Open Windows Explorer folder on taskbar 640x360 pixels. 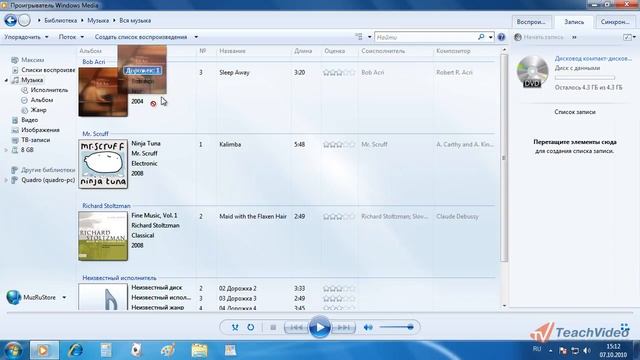point(199,350)
